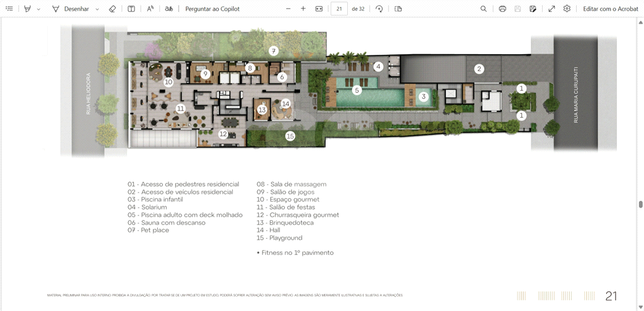644x311 pixels.
Task: Expand the highlighter options dropdown
Action: pos(38,9)
